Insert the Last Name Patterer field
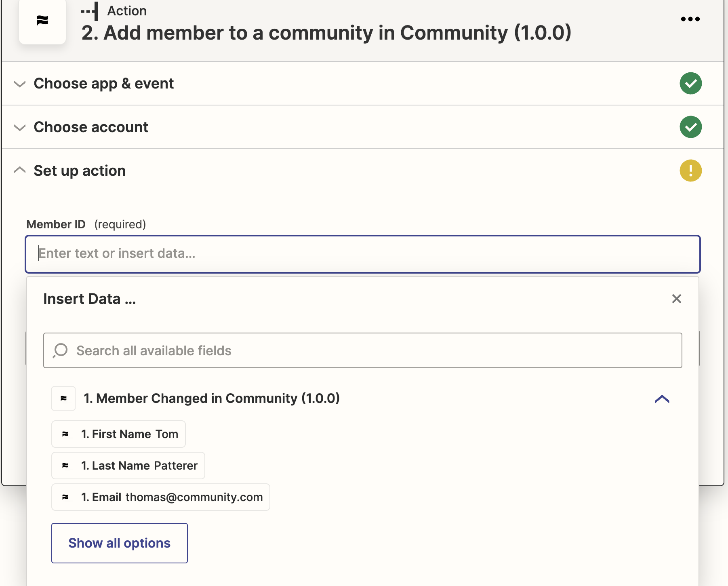This screenshot has height=586, width=728. 128,466
